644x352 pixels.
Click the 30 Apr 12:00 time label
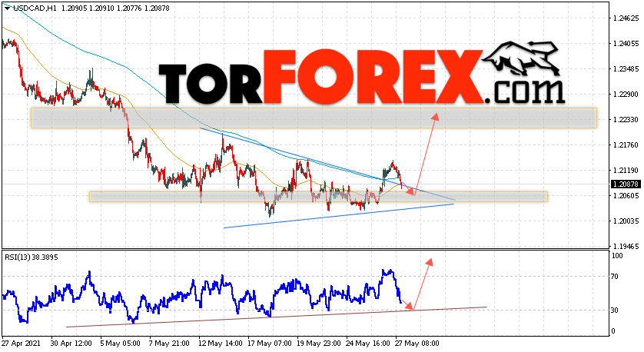pos(71,344)
